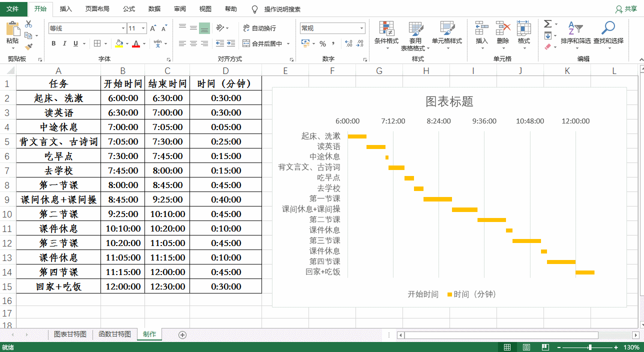Click the Fill down icon

[x=547, y=35]
